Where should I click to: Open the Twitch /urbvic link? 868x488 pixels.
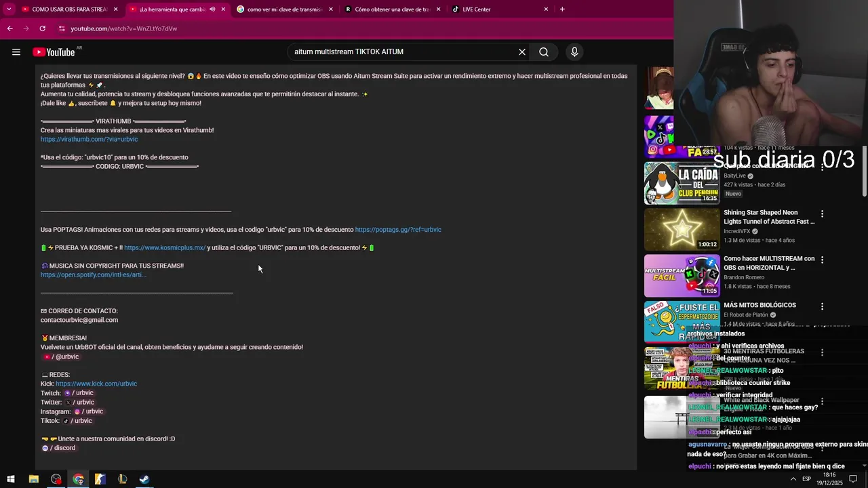tap(79, 393)
